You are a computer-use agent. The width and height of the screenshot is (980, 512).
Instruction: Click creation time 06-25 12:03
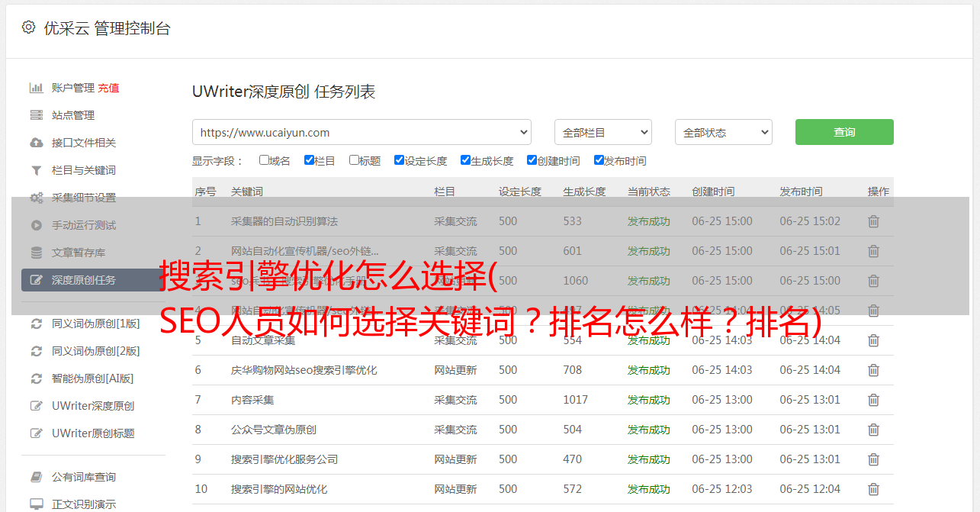[x=722, y=489]
